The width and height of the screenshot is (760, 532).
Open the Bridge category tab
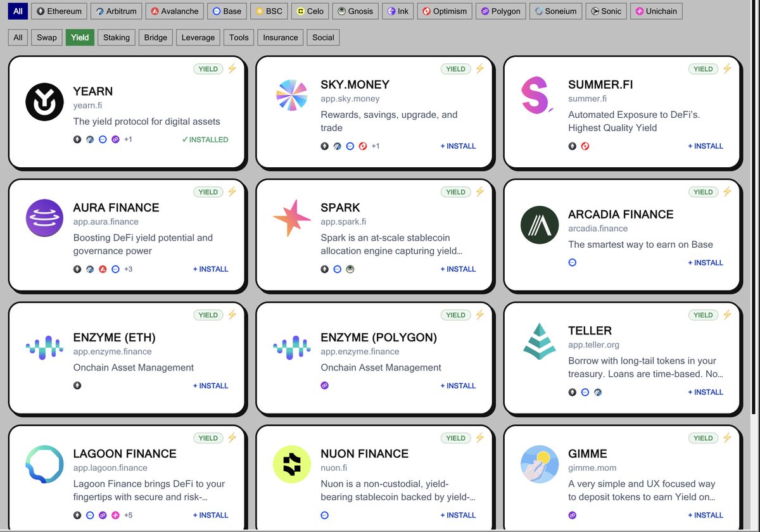155,37
